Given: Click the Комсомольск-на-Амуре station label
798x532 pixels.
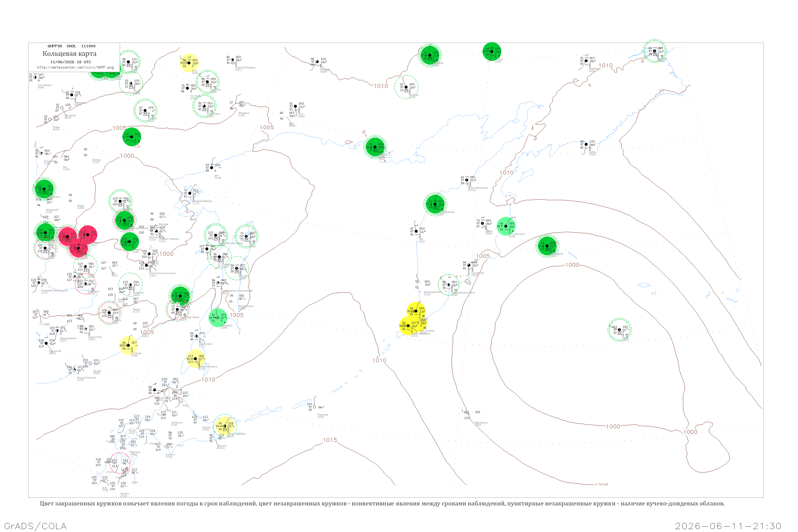Looking at the screenshot, I should point(163,273).
